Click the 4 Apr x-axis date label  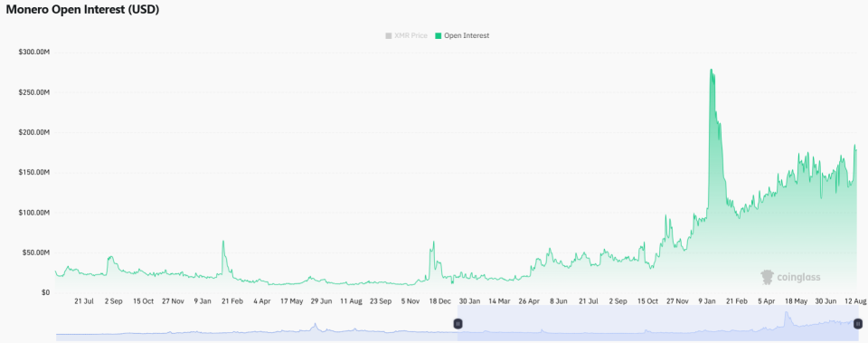click(262, 301)
